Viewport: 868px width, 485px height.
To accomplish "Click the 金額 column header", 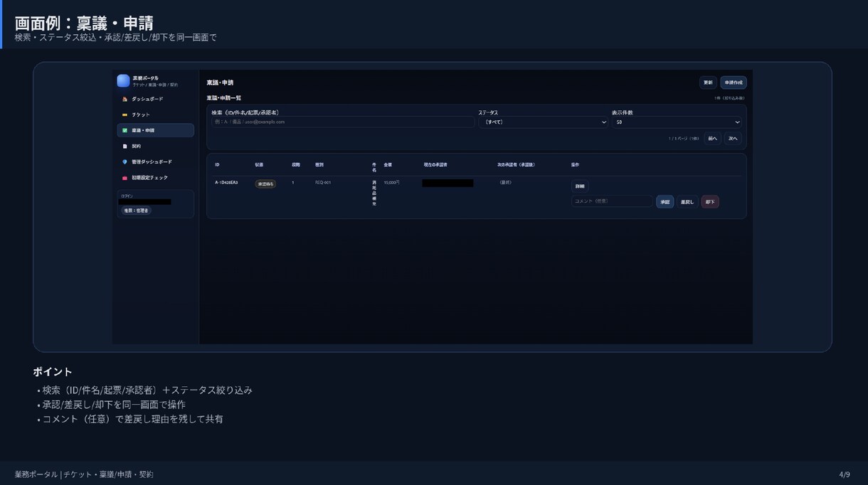I will (388, 165).
